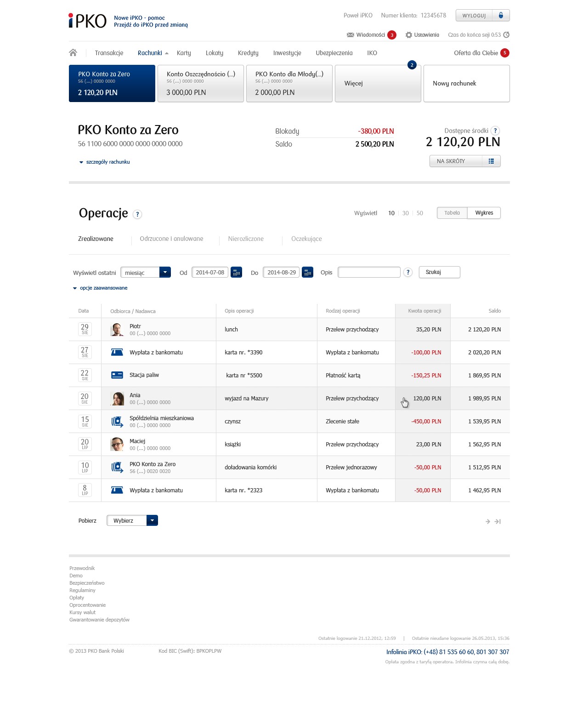Image resolution: width=588 pixels, height=707 pixels.
Task: Expand szczegóły rachunku
Action: coord(104,162)
